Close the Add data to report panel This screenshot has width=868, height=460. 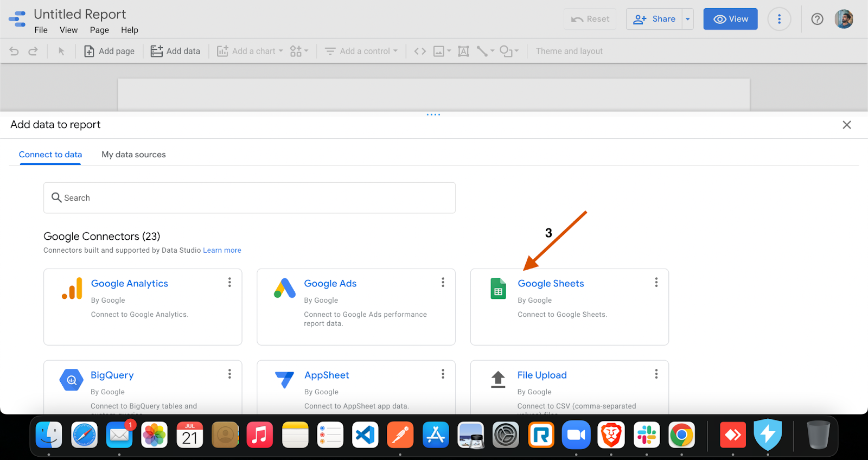846,125
